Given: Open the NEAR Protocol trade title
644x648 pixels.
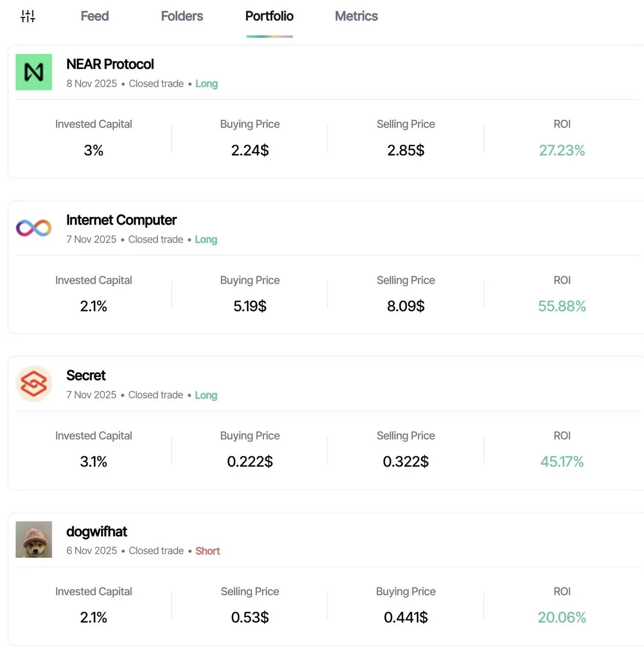Looking at the screenshot, I should pyautogui.click(x=110, y=64).
